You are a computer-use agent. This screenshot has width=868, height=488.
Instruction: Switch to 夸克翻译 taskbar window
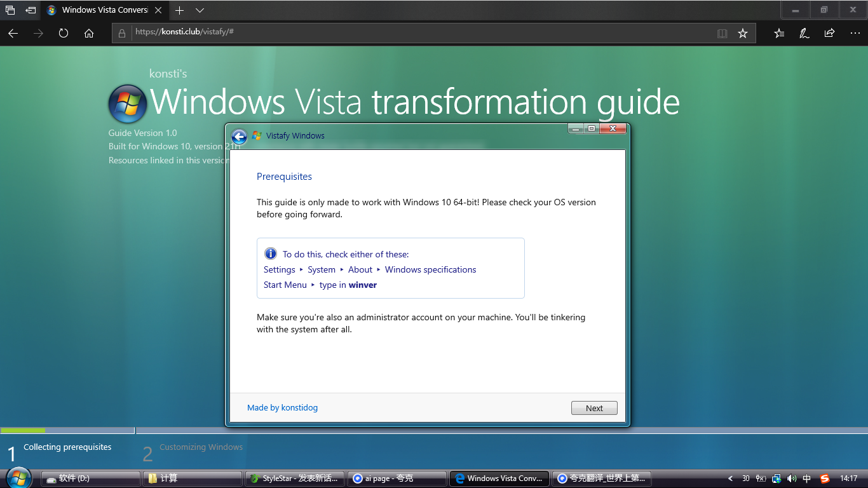(602, 478)
